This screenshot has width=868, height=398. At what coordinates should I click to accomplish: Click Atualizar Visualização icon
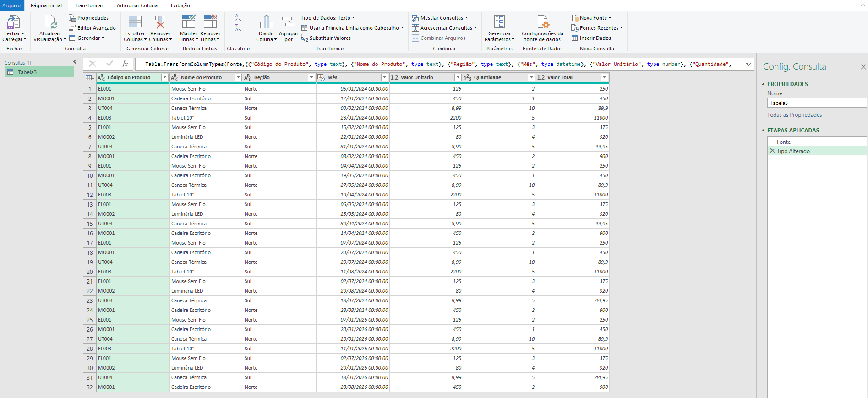click(x=50, y=22)
